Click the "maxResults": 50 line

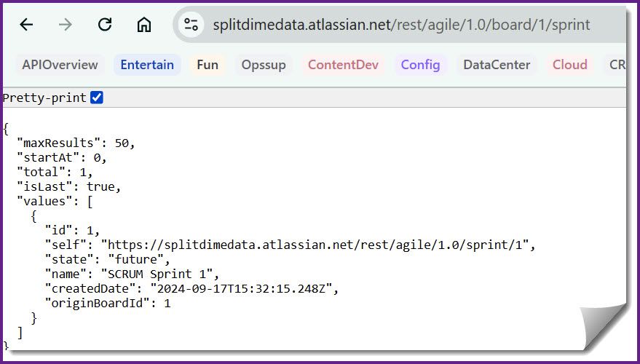coord(76,143)
